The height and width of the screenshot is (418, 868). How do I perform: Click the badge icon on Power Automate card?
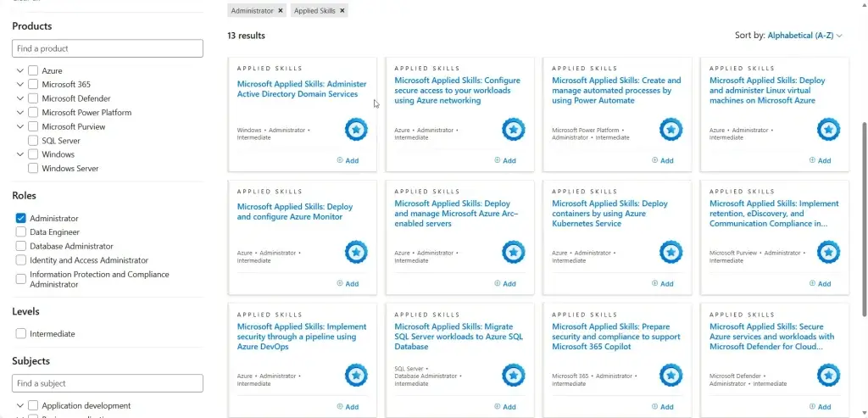(x=671, y=130)
